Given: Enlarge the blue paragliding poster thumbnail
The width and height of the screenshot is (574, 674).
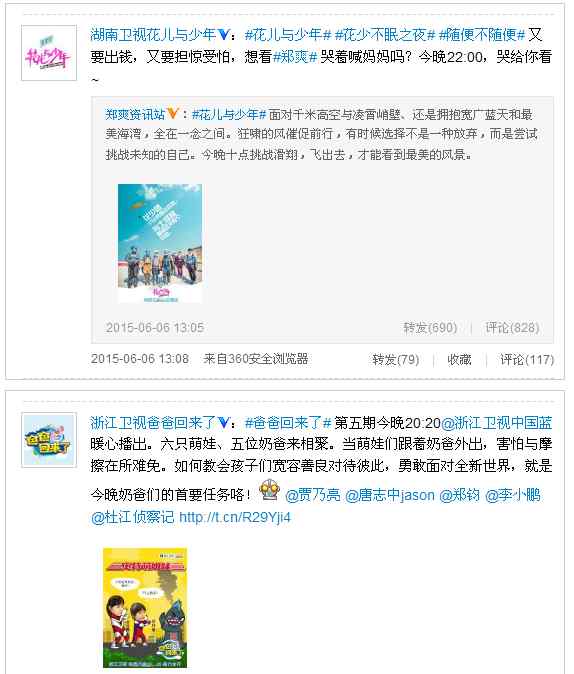Looking at the screenshot, I should (160, 243).
